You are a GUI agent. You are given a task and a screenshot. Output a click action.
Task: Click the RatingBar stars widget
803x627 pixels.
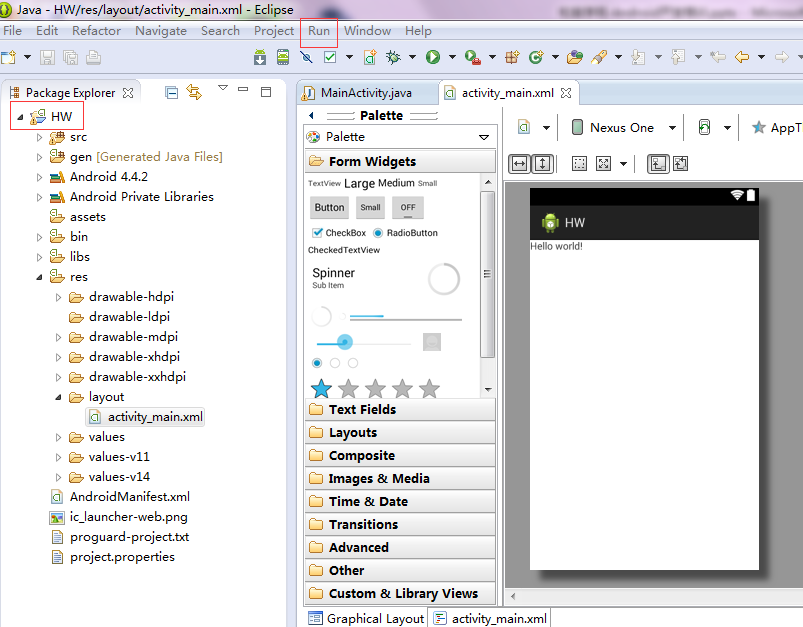click(x=375, y=388)
